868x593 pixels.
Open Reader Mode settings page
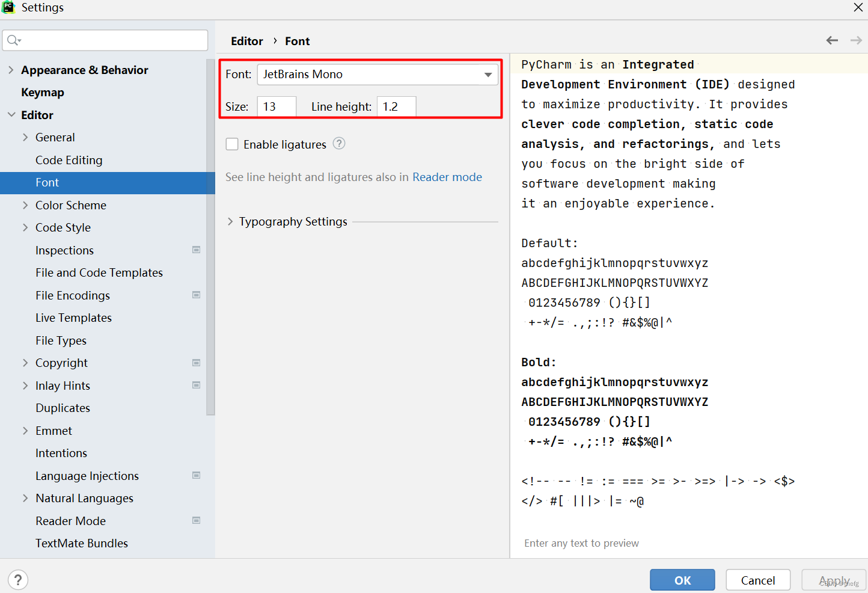(70, 521)
